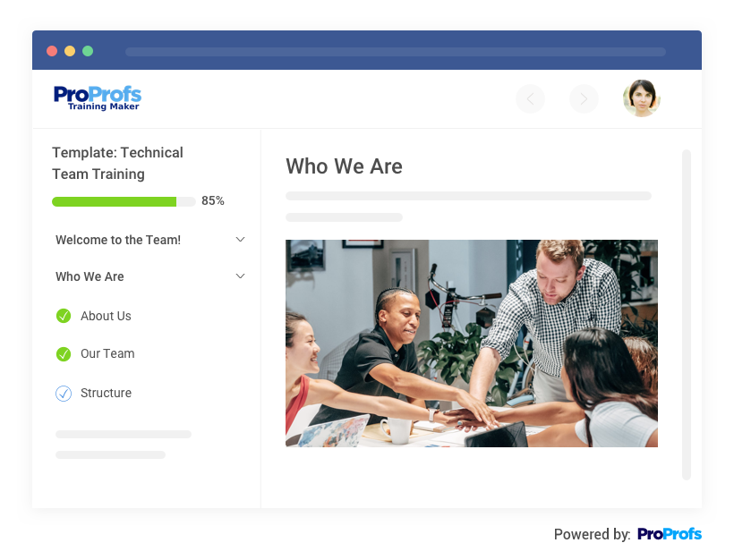
Task: Click the red window dot
Action: (x=52, y=51)
